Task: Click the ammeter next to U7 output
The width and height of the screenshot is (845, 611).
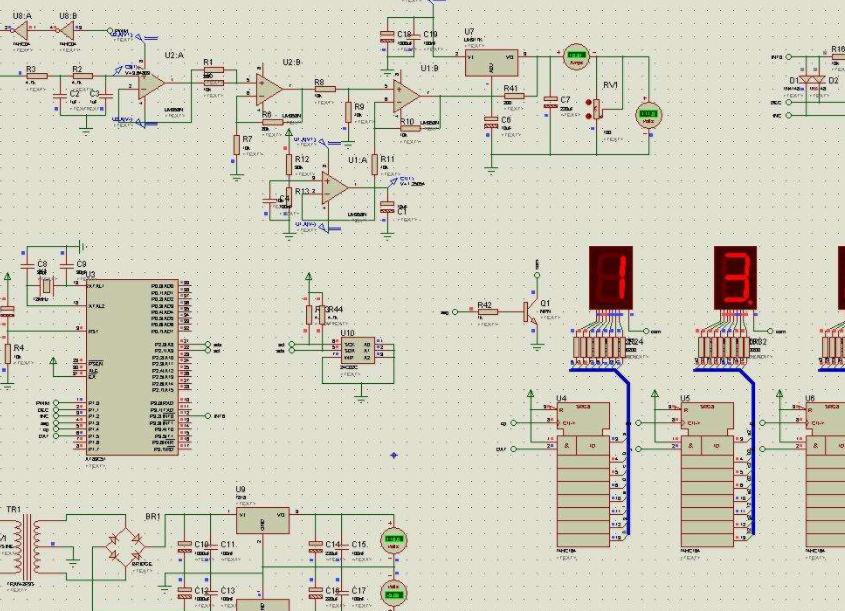Action: tap(576, 57)
